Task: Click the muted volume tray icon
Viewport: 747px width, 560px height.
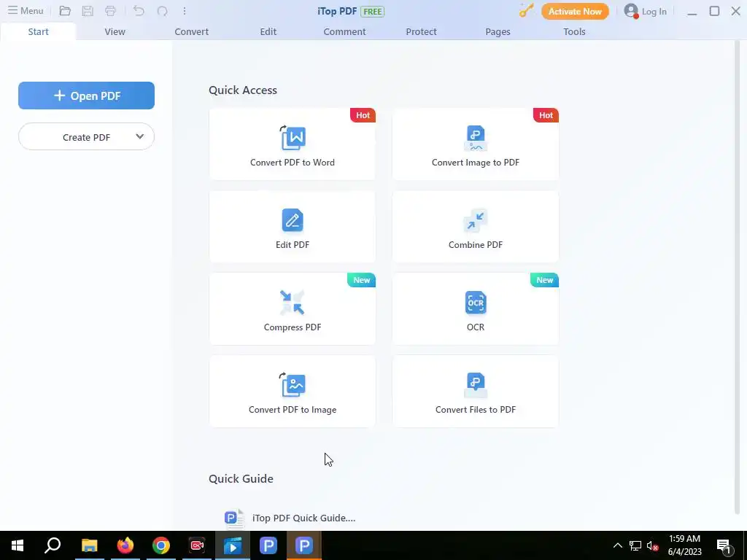Action: click(x=653, y=545)
